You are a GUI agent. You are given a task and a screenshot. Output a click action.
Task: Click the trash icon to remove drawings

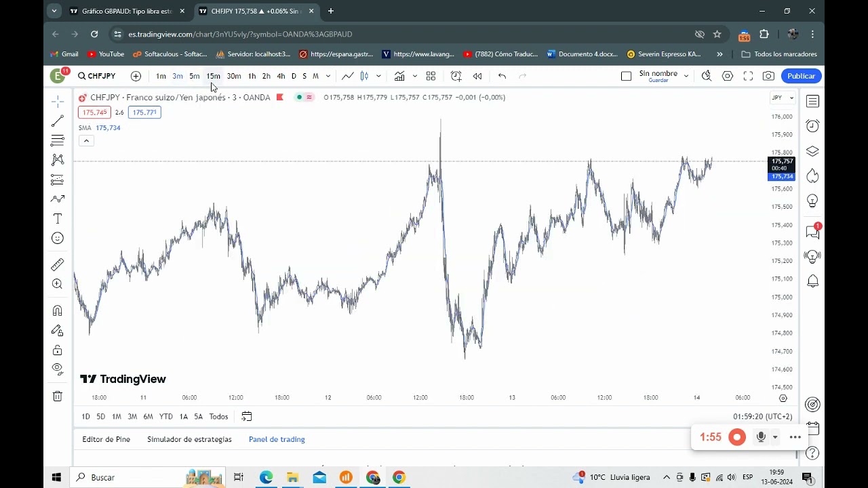point(58,396)
